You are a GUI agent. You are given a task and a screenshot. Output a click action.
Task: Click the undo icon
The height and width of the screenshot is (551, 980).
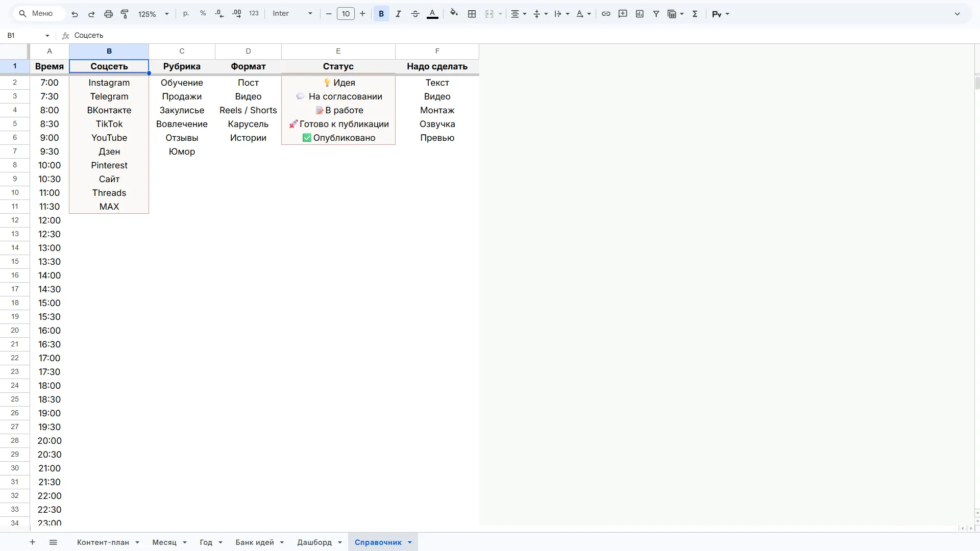75,14
